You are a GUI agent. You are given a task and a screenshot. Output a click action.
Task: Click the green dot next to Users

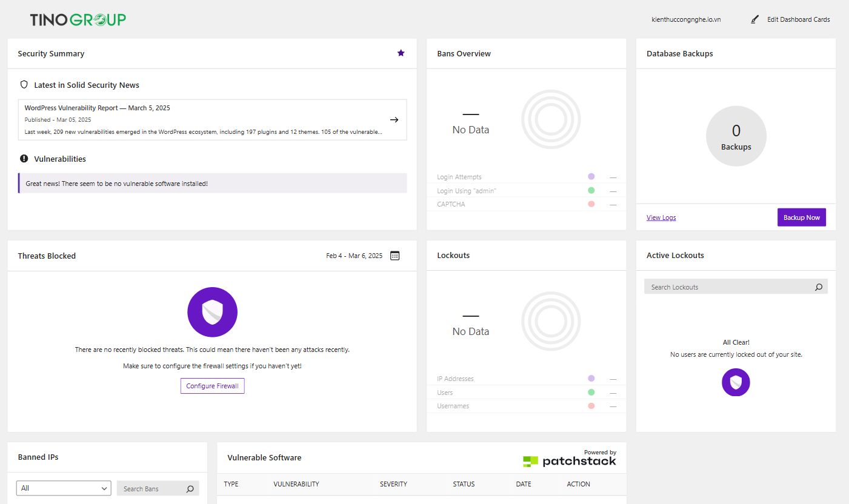pyautogui.click(x=591, y=392)
